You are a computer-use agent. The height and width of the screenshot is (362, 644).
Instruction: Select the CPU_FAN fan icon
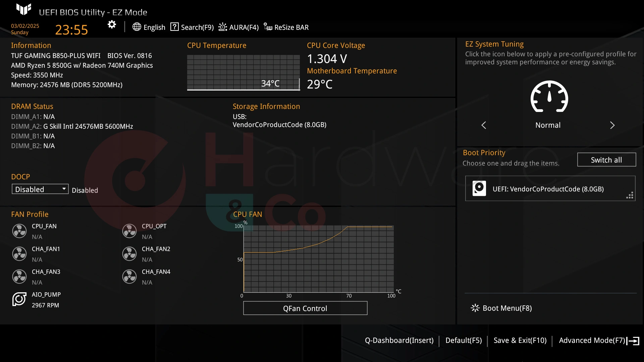19,231
